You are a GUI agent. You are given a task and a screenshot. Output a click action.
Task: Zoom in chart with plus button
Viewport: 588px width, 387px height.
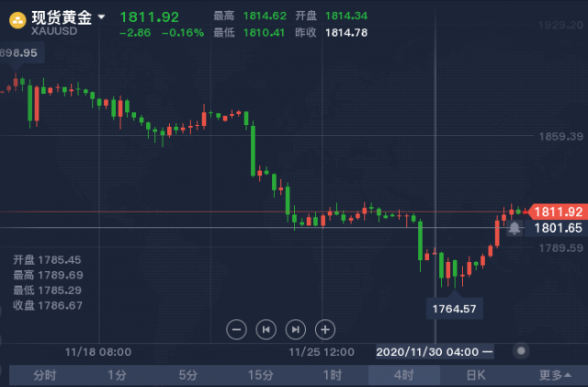click(x=325, y=330)
